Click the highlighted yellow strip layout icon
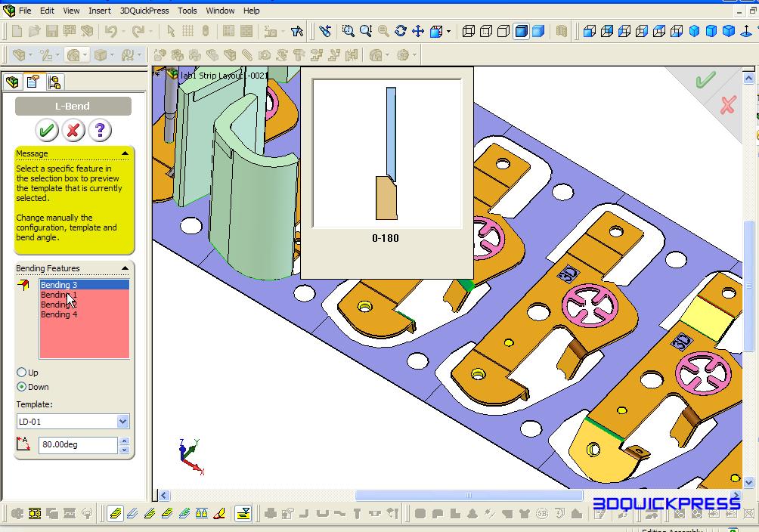 (x=115, y=514)
